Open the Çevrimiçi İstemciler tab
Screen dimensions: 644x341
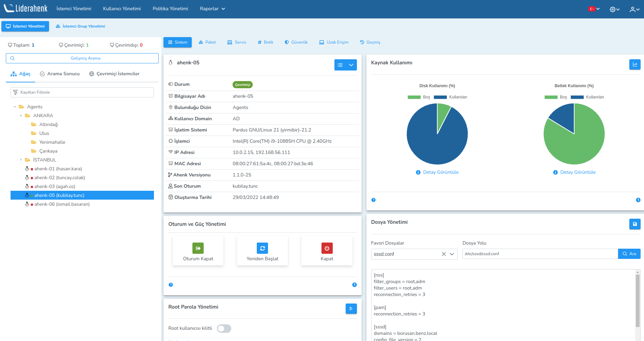114,74
